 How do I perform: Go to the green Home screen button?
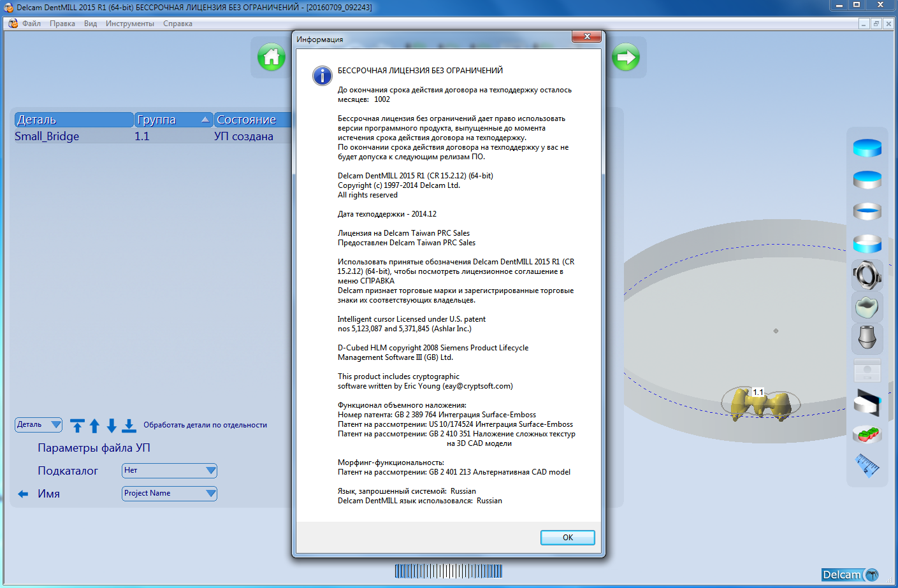tap(272, 57)
